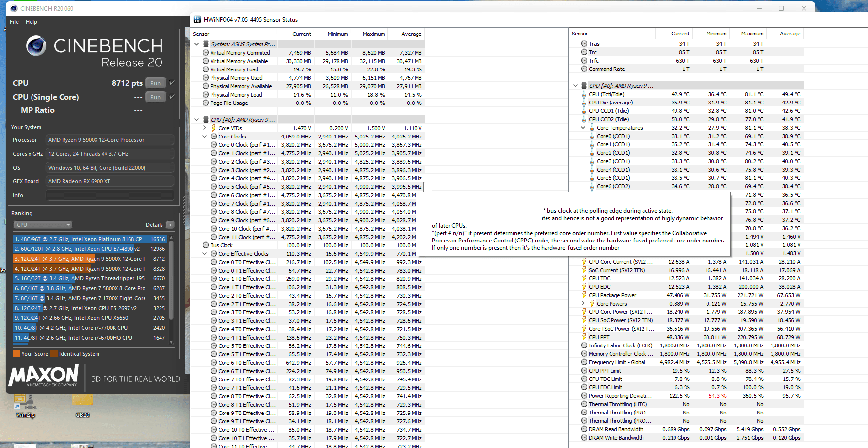Screen dimensions: 868x448
Task: Open the File menu in Cinebench
Action: (14, 22)
